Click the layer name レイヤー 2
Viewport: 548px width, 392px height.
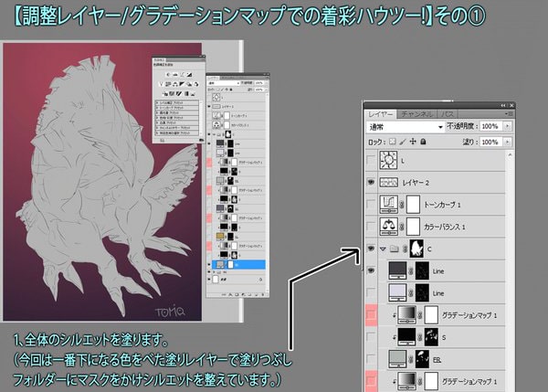pyautogui.click(x=416, y=183)
